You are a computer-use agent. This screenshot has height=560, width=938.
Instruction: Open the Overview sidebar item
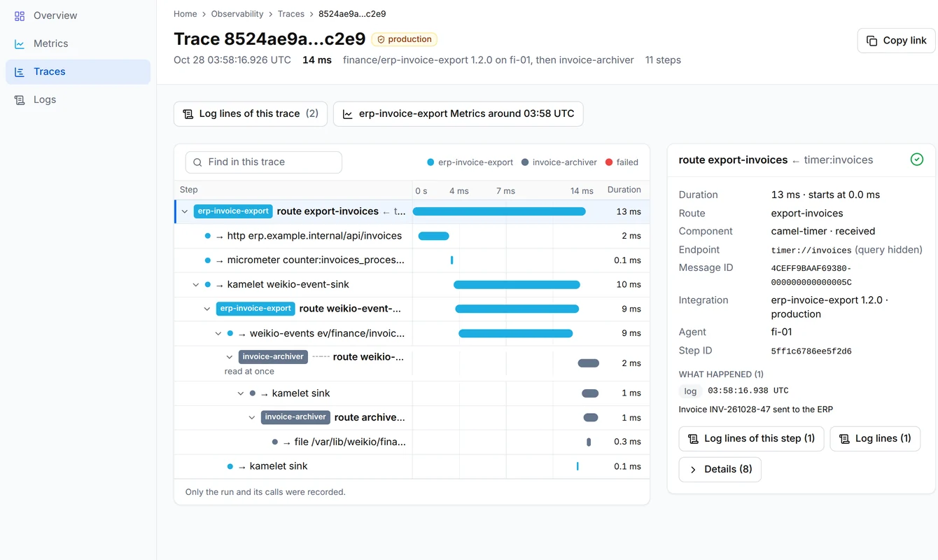click(78, 15)
